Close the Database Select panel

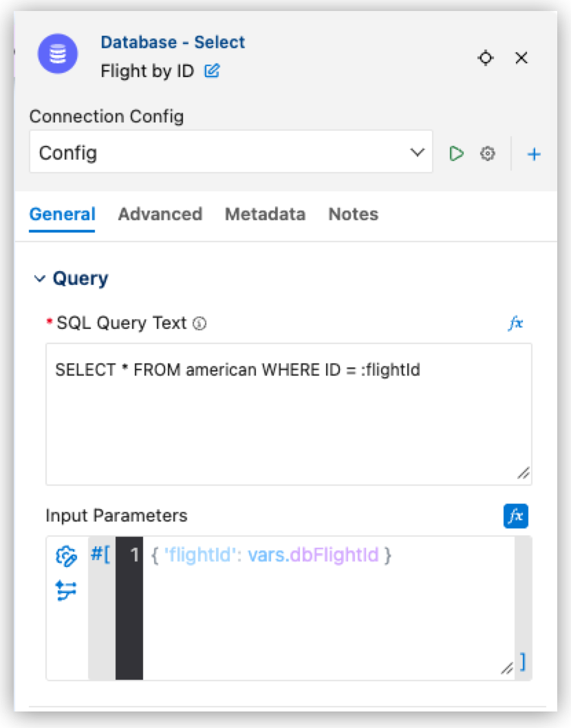tap(521, 58)
